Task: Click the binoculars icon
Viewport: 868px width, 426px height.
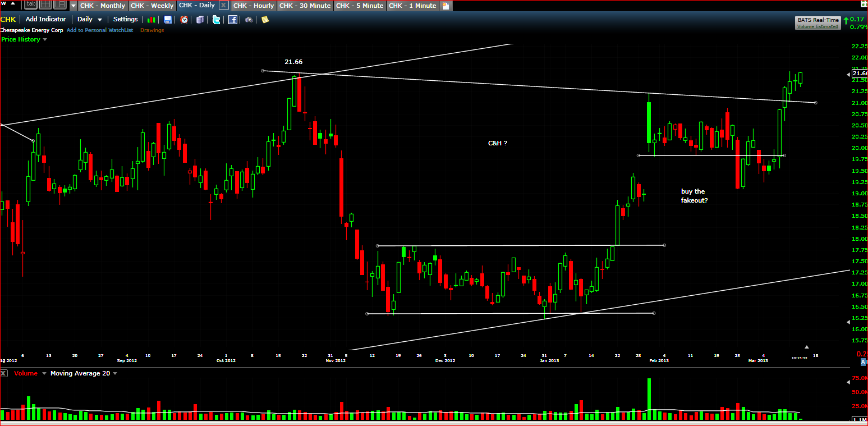Action: pyautogui.click(x=249, y=20)
